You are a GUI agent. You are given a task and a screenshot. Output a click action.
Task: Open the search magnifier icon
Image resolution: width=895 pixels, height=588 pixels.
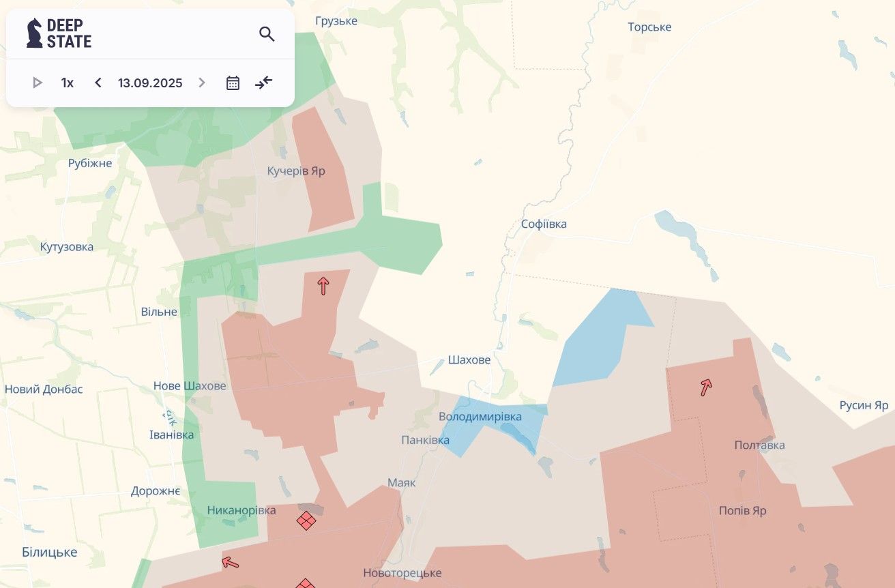pos(267,34)
